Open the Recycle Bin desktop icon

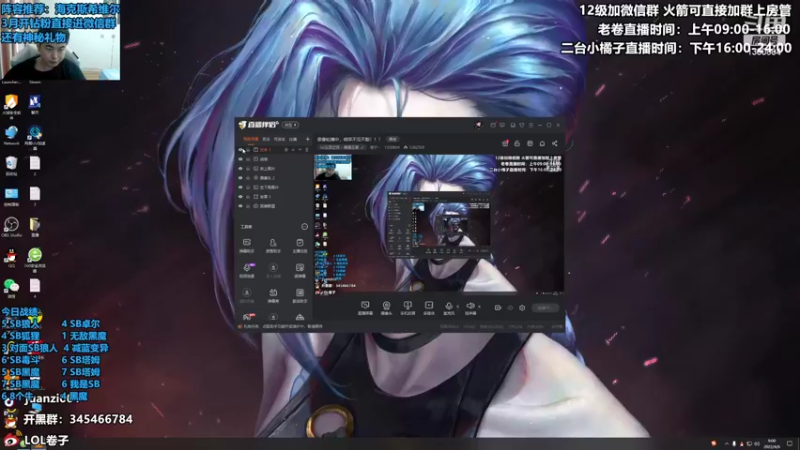[x=11, y=166]
